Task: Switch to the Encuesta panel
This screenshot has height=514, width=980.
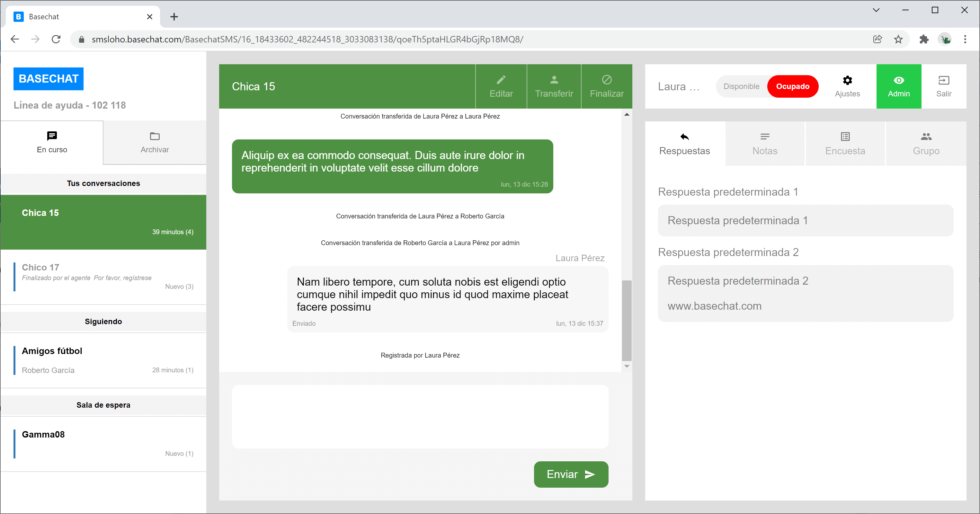Action: coord(844,143)
